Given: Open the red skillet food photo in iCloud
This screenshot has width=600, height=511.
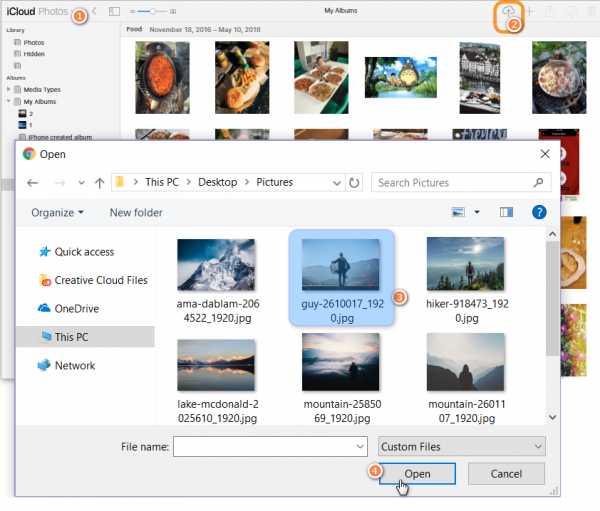Looking at the screenshot, I should point(162,77).
